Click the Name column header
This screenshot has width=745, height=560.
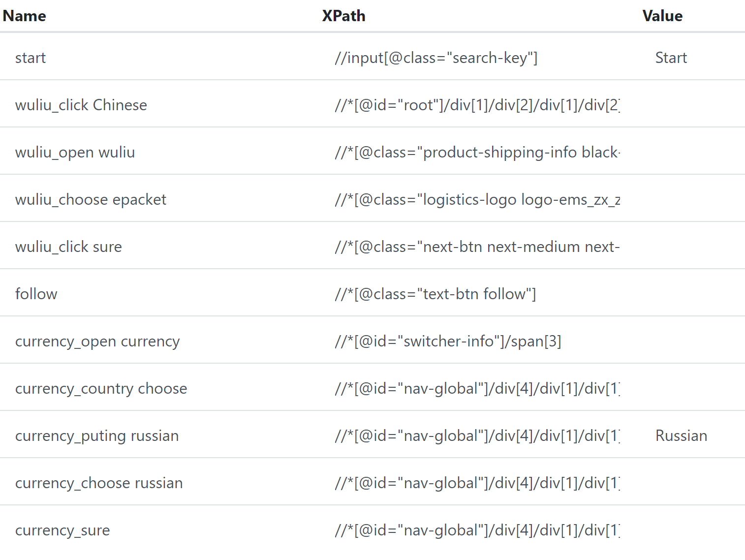pyautogui.click(x=24, y=16)
